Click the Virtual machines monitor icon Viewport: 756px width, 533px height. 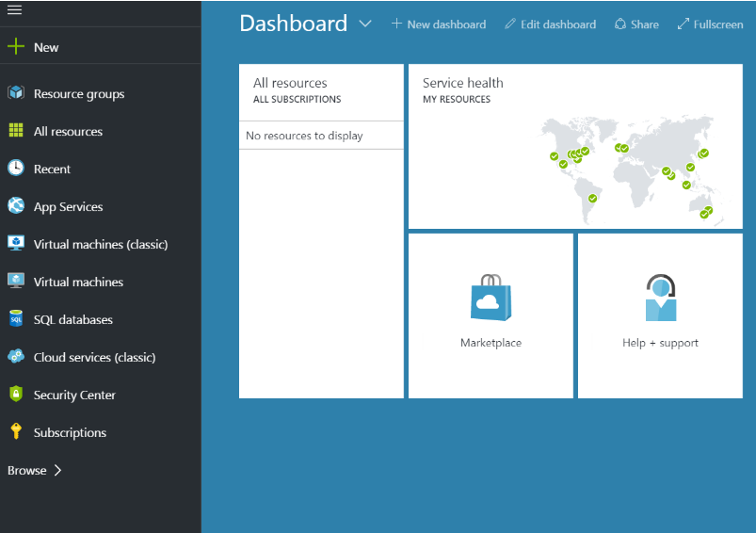[x=16, y=281]
